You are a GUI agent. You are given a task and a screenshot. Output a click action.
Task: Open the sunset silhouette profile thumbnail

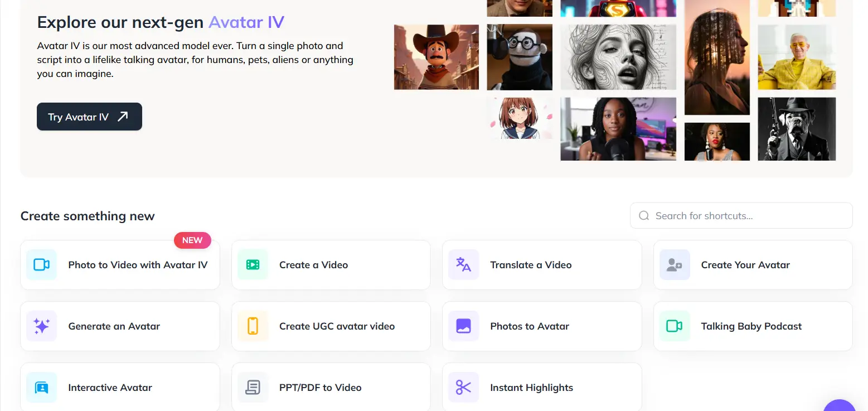pos(717,57)
